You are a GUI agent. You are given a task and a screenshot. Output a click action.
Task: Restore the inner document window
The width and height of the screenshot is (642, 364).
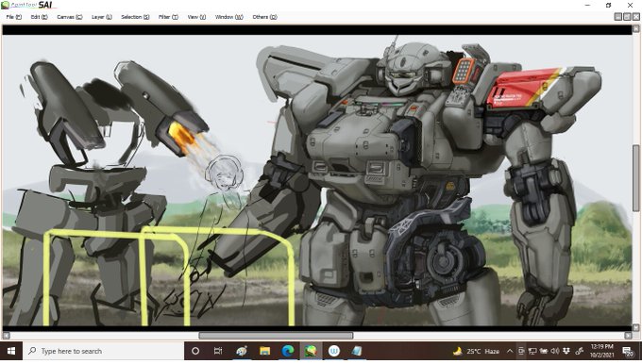point(627,17)
